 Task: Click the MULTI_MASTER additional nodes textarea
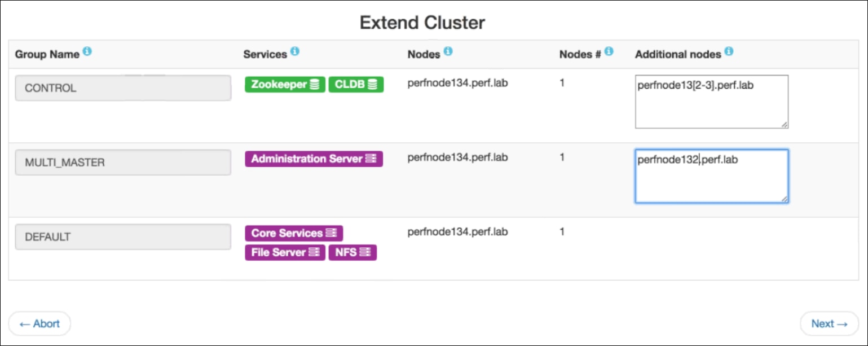(711, 176)
